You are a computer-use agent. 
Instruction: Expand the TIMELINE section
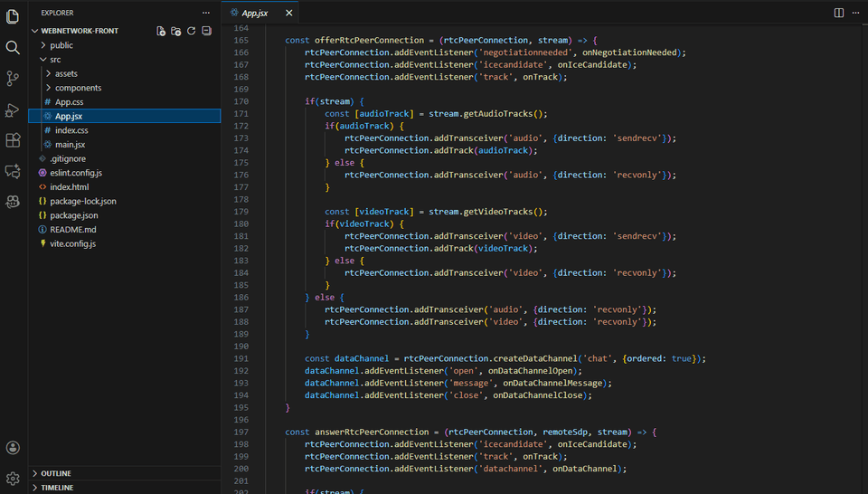56,488
